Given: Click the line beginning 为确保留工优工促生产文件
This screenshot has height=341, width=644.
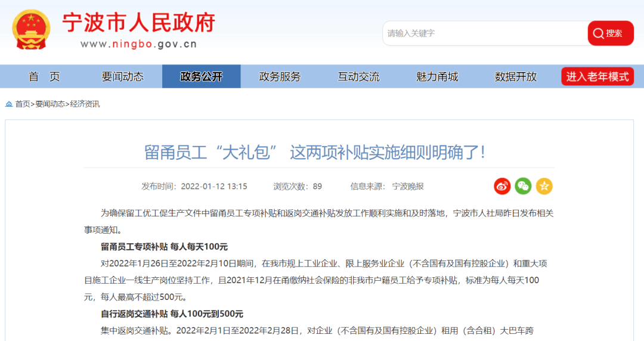Looking at the screenshot, I should point(327,213).
